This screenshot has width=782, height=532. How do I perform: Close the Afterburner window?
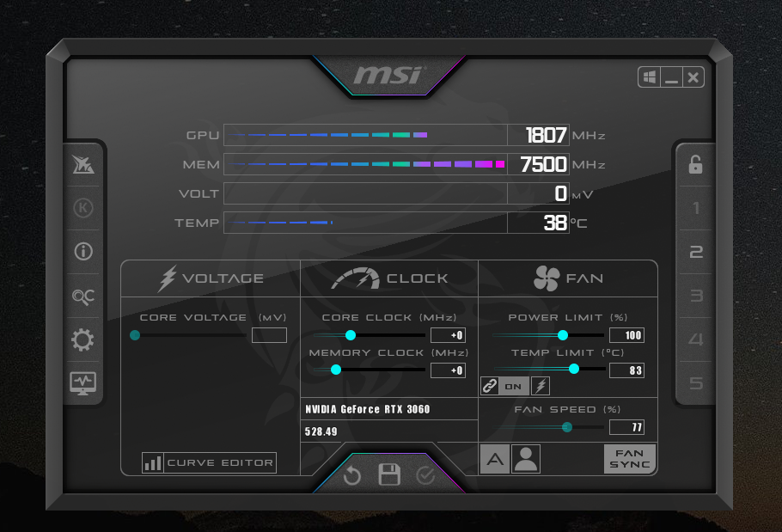693,77
